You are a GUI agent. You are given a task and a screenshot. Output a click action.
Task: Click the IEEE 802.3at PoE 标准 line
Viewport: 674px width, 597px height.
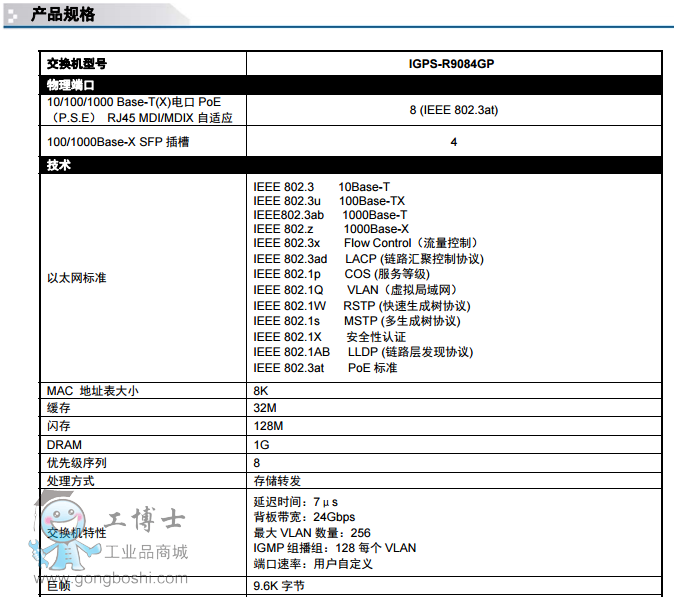tap(325, 368)
